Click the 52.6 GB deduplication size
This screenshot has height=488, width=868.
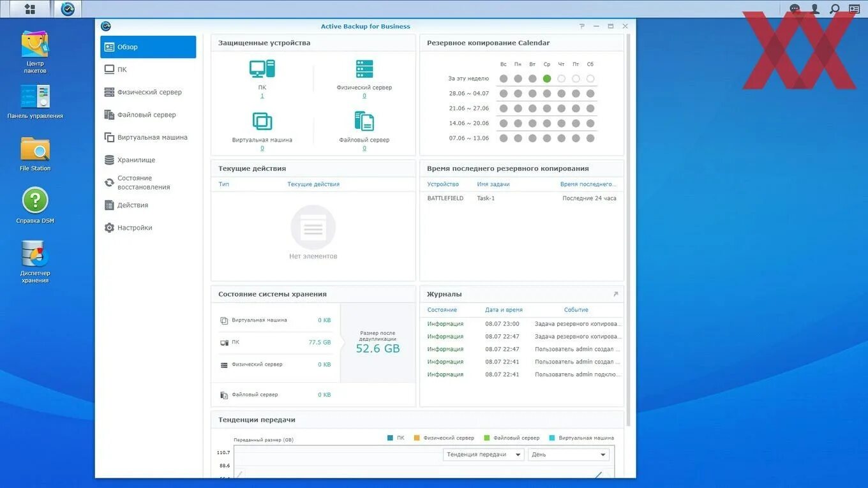(378, 349)
